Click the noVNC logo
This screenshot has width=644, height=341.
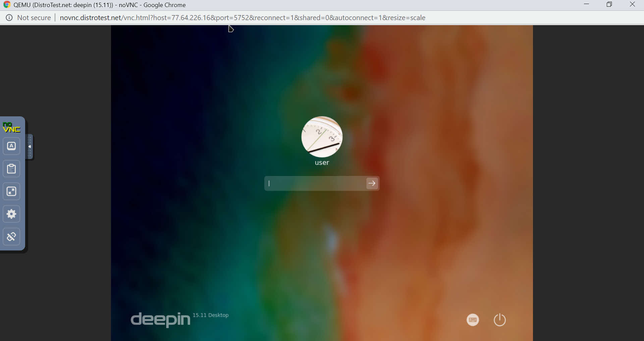tap(11, 127)
